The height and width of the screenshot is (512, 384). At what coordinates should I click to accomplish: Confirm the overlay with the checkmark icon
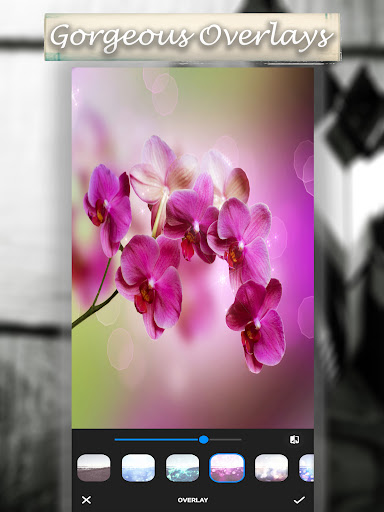click(x=299, y=500)
